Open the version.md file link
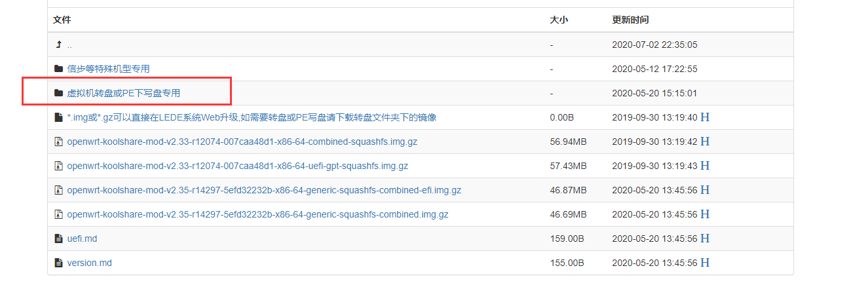Image resolution: width=868 pixels, height=287 pixels. (x=89, y=263)
